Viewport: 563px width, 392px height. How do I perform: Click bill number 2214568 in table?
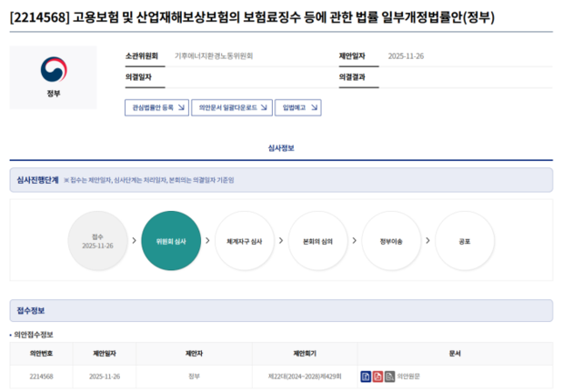click(41, 376)
